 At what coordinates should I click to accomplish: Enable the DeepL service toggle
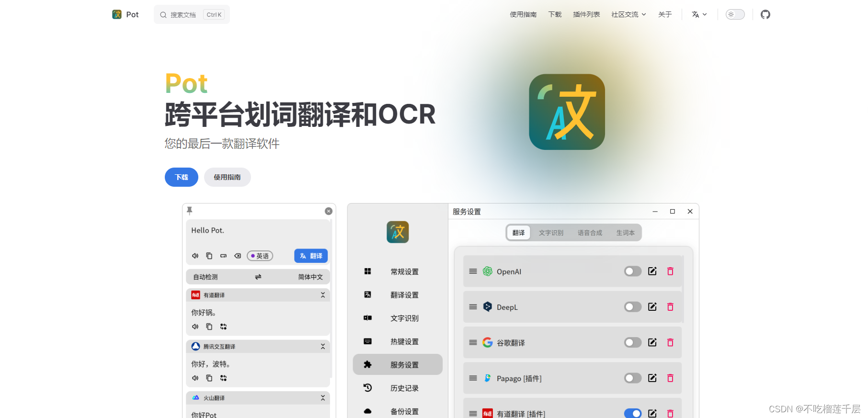pos(633,306)
